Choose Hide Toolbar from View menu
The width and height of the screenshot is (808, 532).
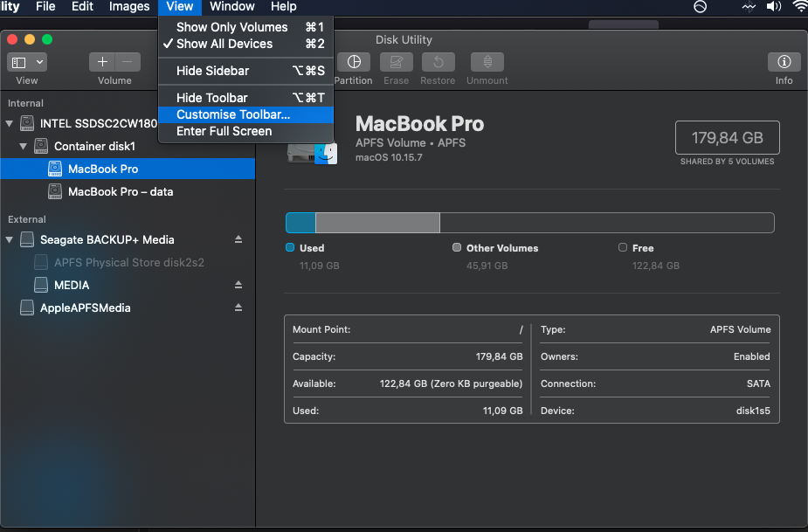click(x=246, y=98)
